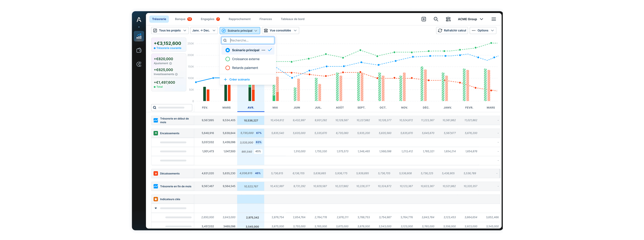Open the bank search icon in header

(448, 19)
